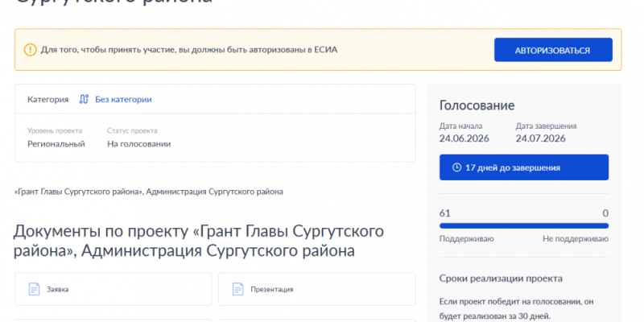Open the Без категории category link
This screenshot has width=644, height=322.
[123, 99]
